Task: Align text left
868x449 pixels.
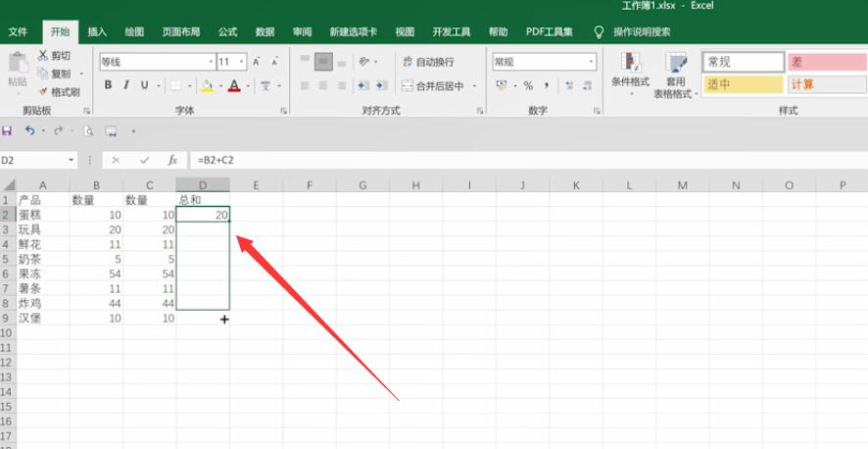Action: coord(305,86)
